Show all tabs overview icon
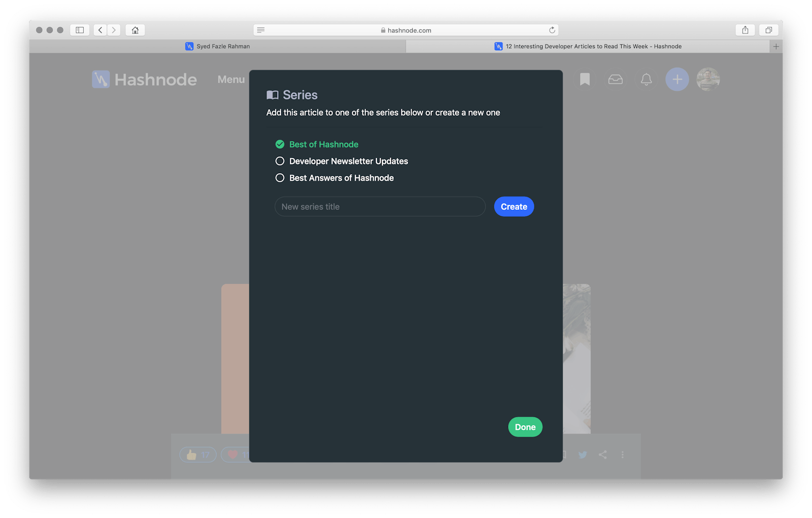 pyautogui.click(x=769, y=30)
